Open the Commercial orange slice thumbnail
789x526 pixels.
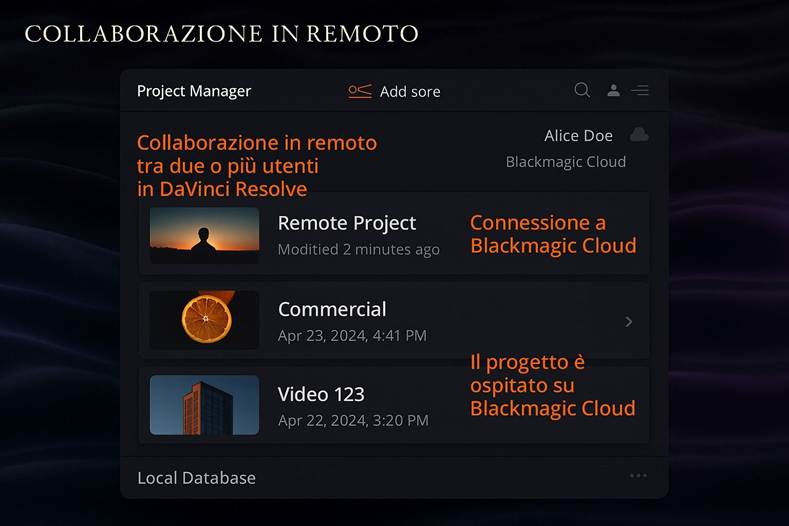click(x=204, y=320)
